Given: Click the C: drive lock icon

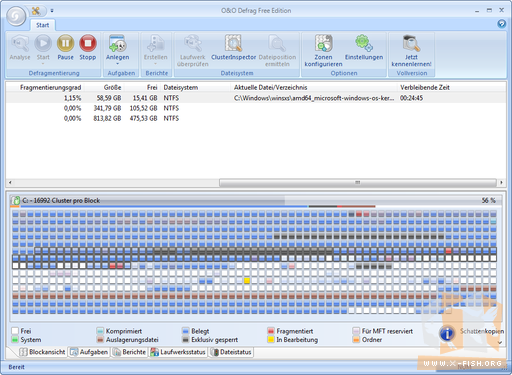Looking at the screenshot, I should click(16, 200).
